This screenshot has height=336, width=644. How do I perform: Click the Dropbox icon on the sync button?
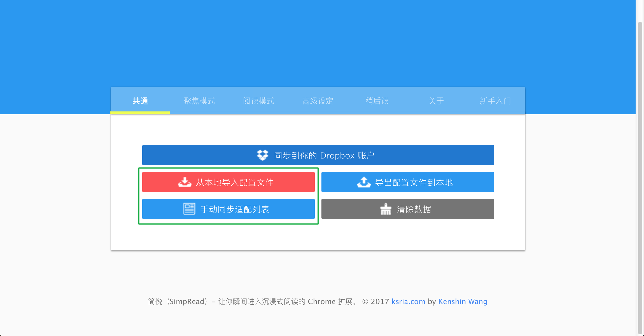coord(263,155)
